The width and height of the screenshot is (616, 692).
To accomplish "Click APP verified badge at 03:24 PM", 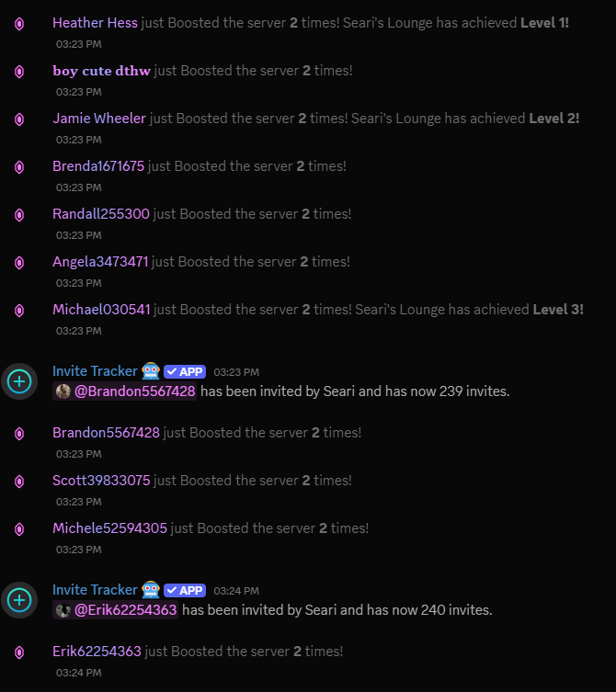I will click(x=184, y=590).
